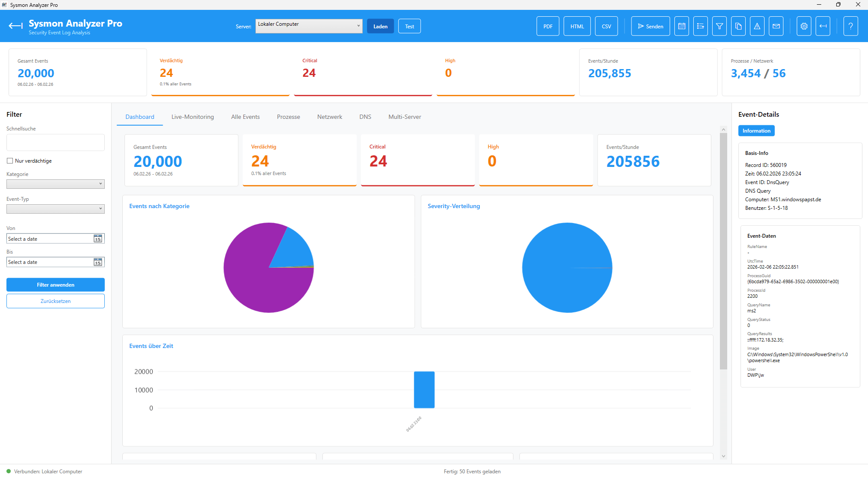Click the envelope mail icon in toolbar
This screenshot has height=478, width=868.
coord(776,26)
